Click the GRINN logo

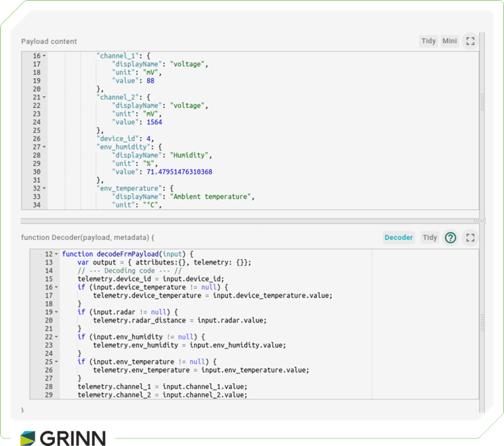[63, 437]
